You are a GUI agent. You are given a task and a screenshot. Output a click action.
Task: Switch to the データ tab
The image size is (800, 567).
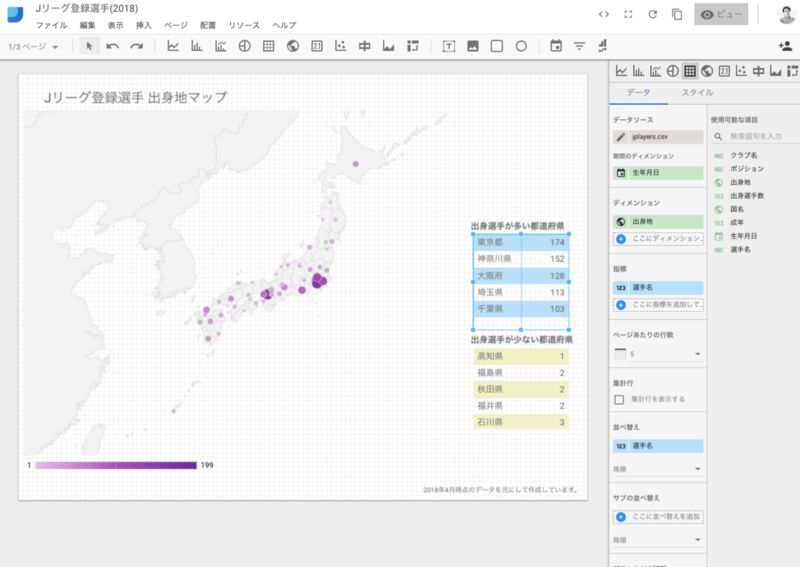tap(638, 92)
